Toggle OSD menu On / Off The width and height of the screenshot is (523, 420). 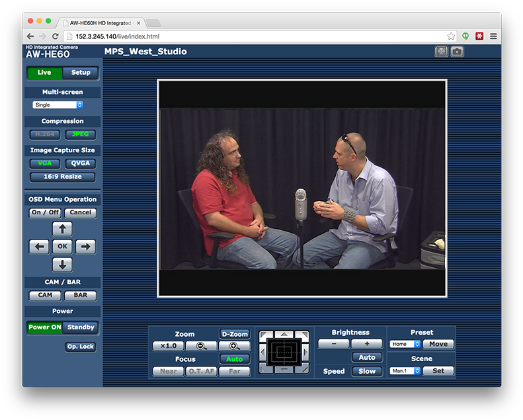[x=45, y=212]
